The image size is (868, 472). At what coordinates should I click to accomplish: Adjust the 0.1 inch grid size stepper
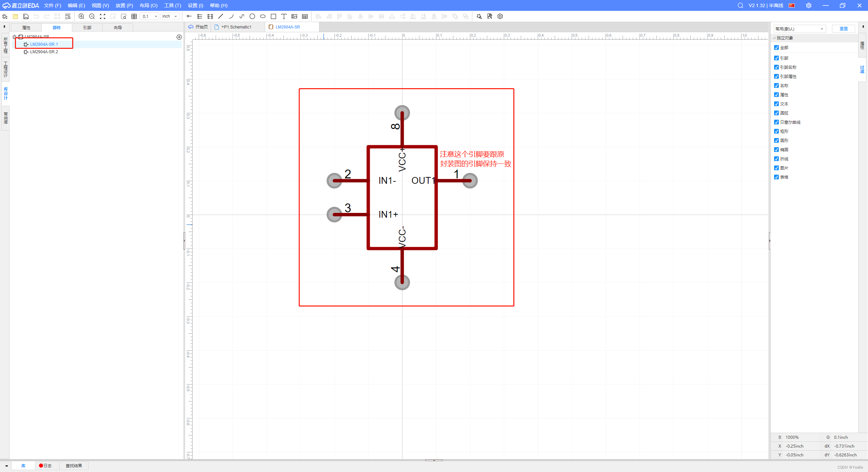146,16
